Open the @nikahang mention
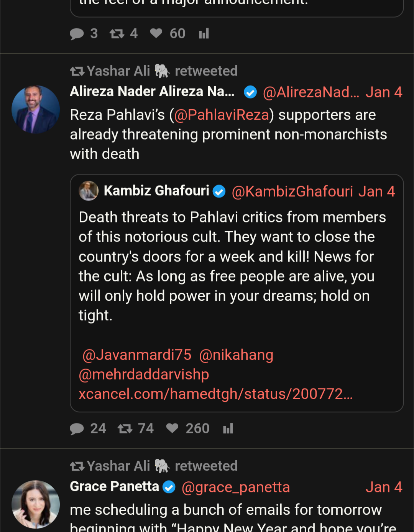 point(236,355)
